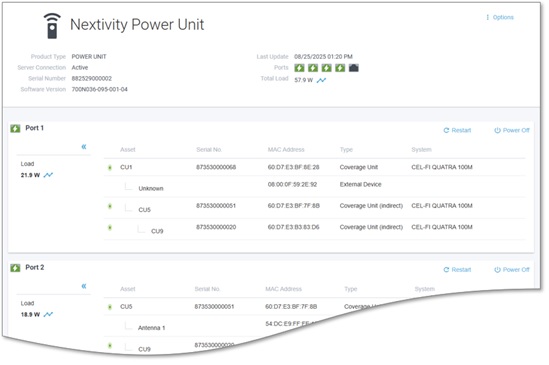Click the first green port status icon

tap(299, 68)
